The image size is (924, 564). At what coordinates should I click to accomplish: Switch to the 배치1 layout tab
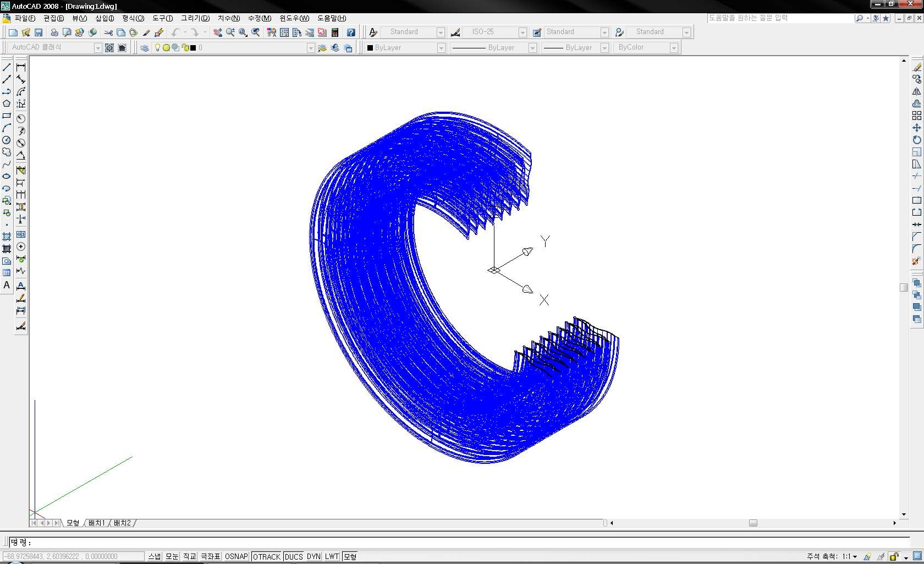(96, 523)
